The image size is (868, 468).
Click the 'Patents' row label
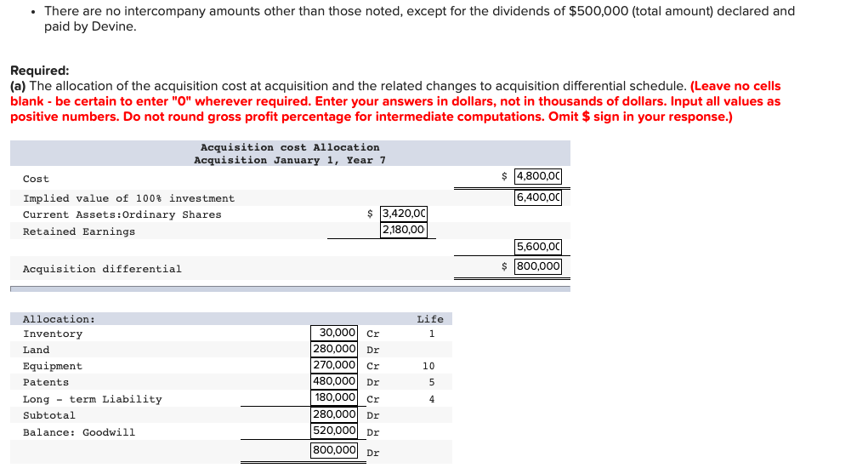coord(46,382)
